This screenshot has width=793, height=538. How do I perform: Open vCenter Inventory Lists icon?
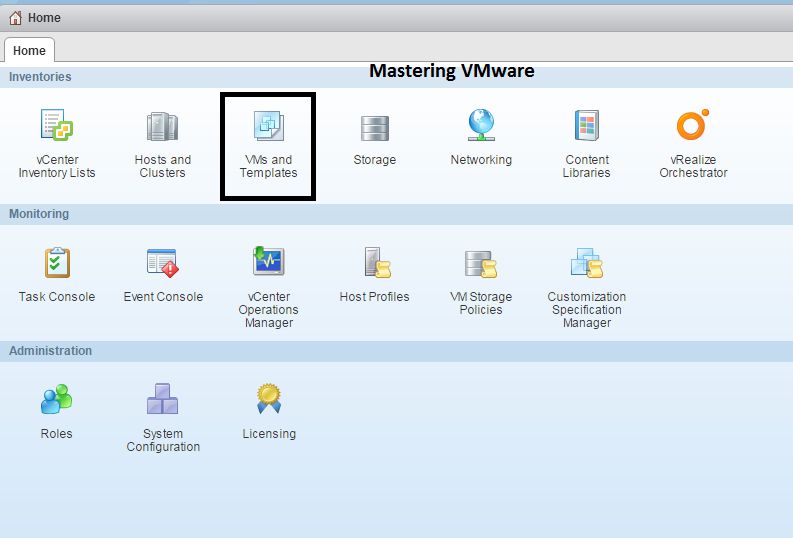tap(57, 125)
